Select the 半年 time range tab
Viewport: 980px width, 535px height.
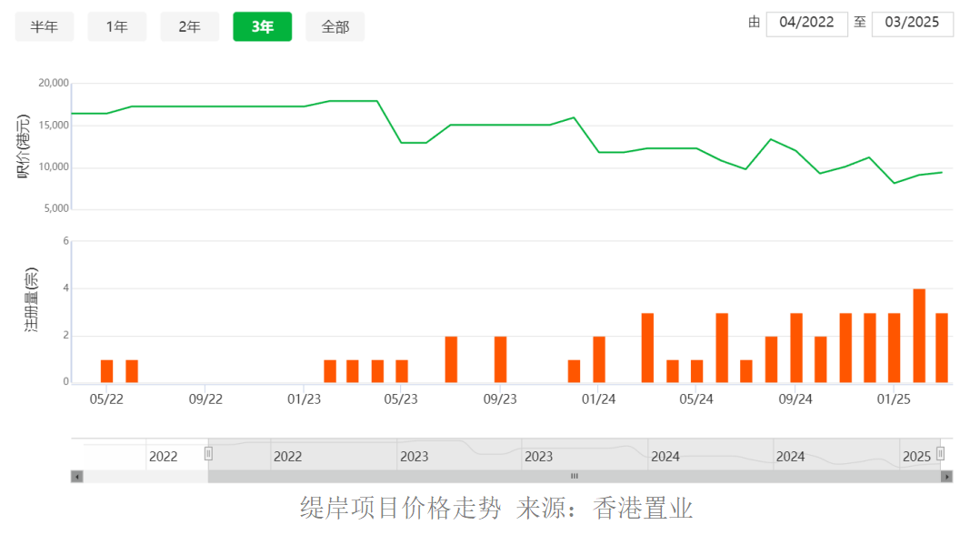[45, 27]
